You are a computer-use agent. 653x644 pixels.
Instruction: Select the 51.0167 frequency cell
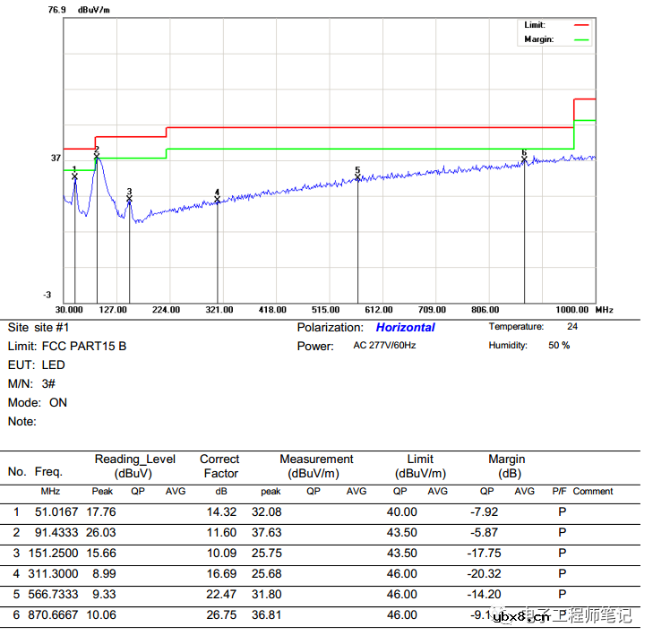pos(56,512)
